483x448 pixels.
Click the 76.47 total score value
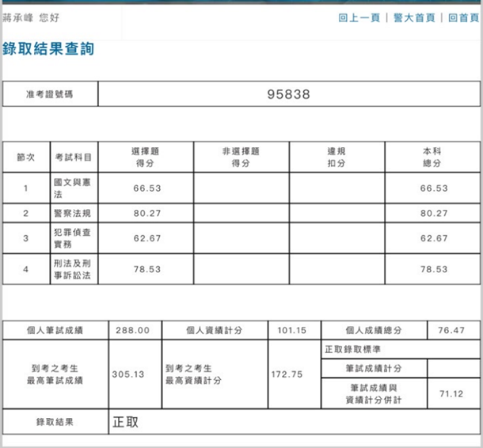(x=453, y=331)
